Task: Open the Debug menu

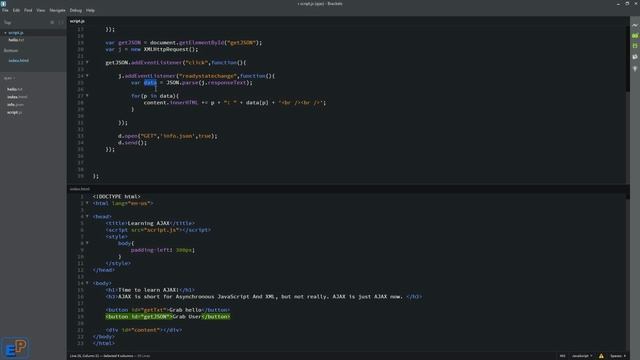Action: click(76, 10)
